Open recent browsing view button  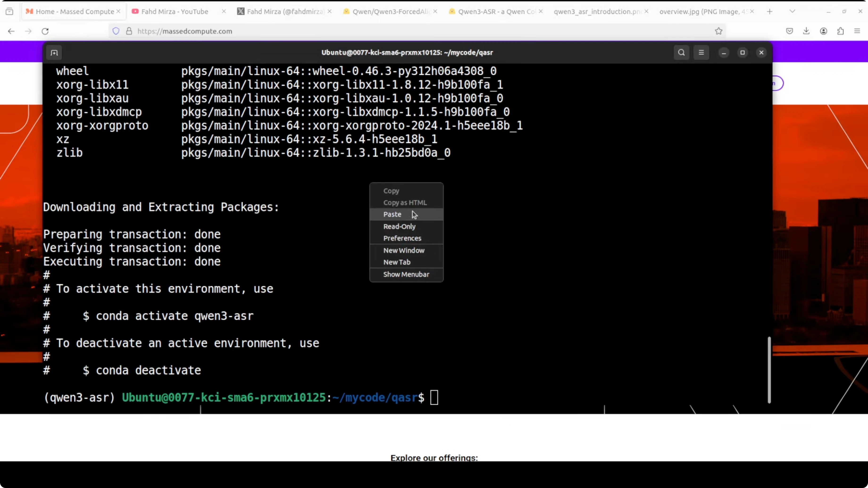tap(9, 12)
